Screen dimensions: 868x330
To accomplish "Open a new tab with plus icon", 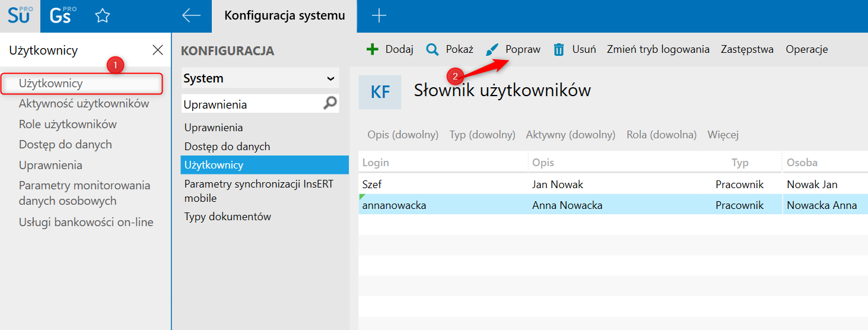I will click(379, 16).
